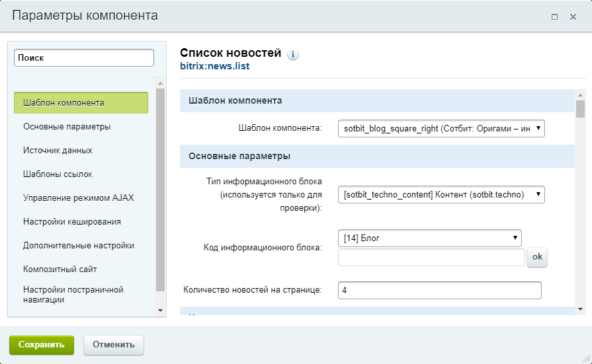Viewport: 592px width, 364px height.
Task: Click the settings pane scroll-up arrow
Action: (x=580, y=95)
